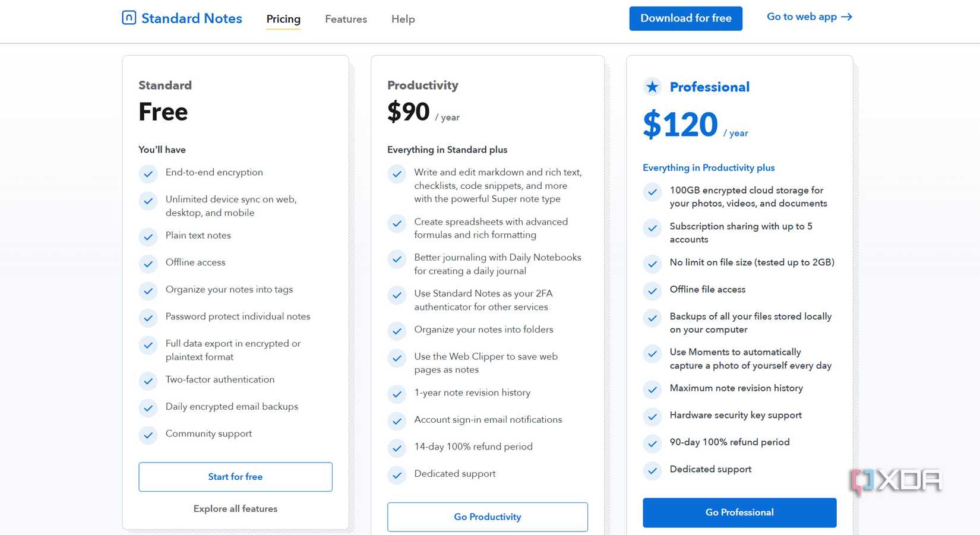Select the checkmark next to Organize notes into folders
The height and width of the screenshot is (535, 980).
(397, 331)
